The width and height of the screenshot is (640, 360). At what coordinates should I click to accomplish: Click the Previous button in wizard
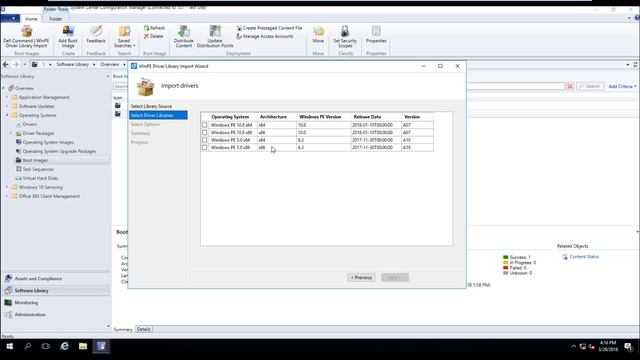362,278
